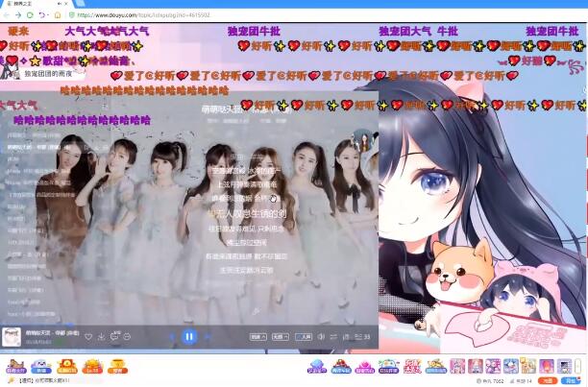The image size is (588, 387).
Task: Click the green security shield in address bar
Action: 71,15
